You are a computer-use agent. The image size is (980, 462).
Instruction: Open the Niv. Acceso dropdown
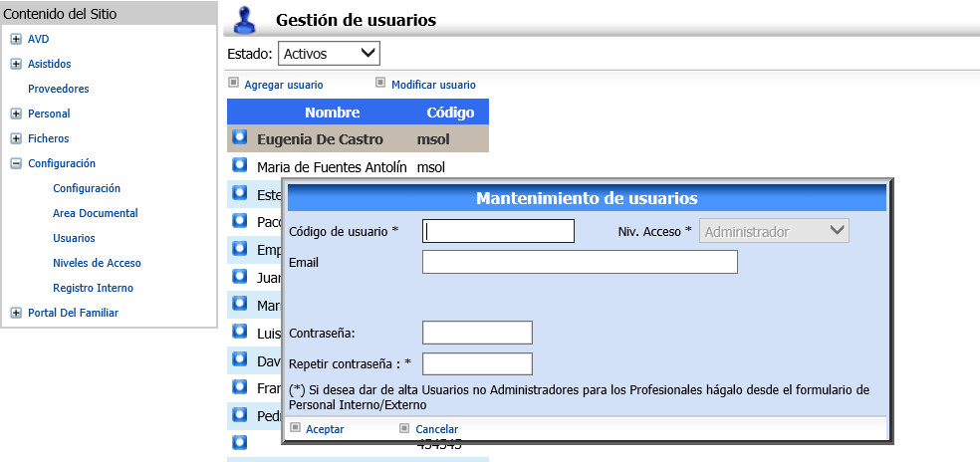click(774, 232)
